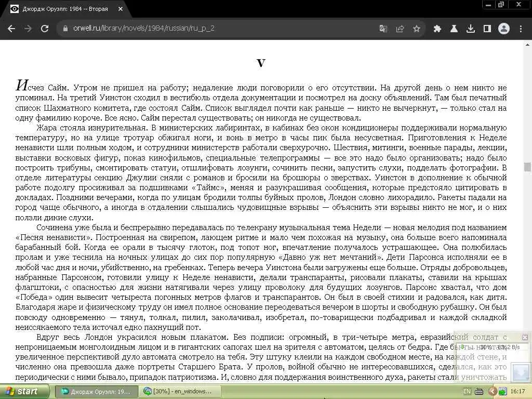Image resolution: width=532 pixels, height=399 pixels.
Task: Reload the current page
Action: (45, 29)
